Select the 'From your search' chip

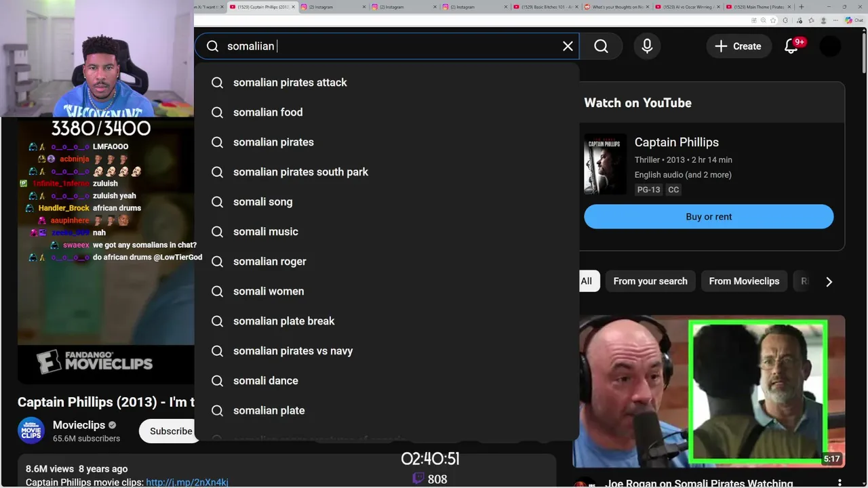pos(650,281)
